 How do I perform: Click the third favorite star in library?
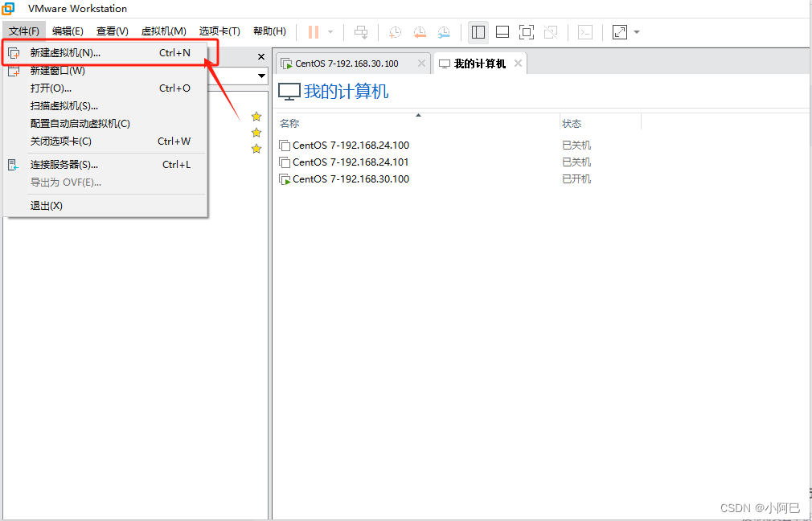click(x=256, y=149)
